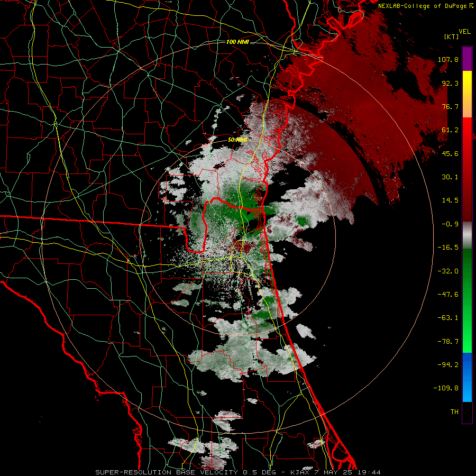The image size is (476, 476).
Task: Click the VEL legend title
Action: (x=464, y=32)
